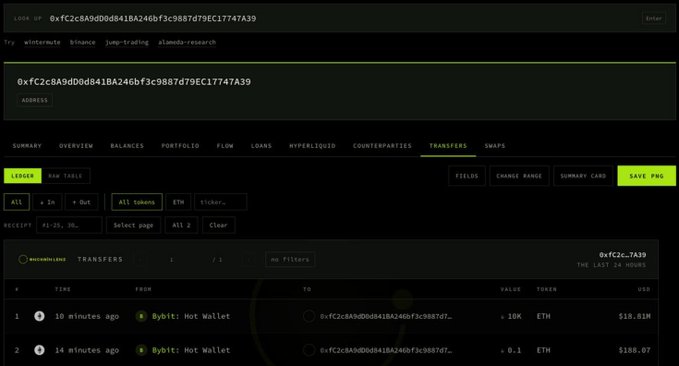The height and width of the screenshot is (366, 679).
Task: Open the Flow tab
Action: pyautogui.click(x=225, y=146)
